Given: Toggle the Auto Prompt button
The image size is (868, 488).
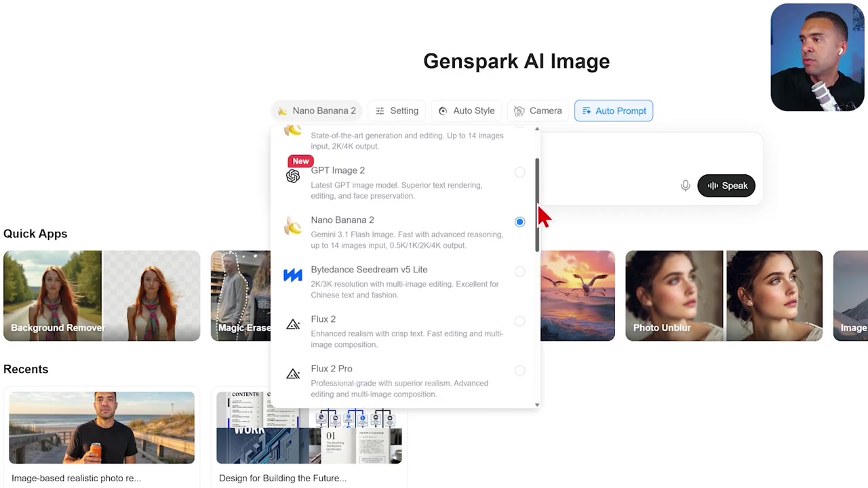Looking at the screenshot, I should tap(614, 110).
